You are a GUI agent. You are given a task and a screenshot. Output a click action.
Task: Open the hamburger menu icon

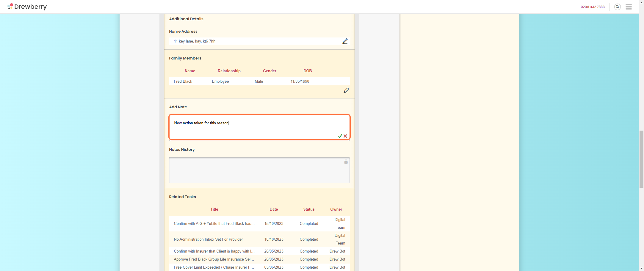click(629, 7)
